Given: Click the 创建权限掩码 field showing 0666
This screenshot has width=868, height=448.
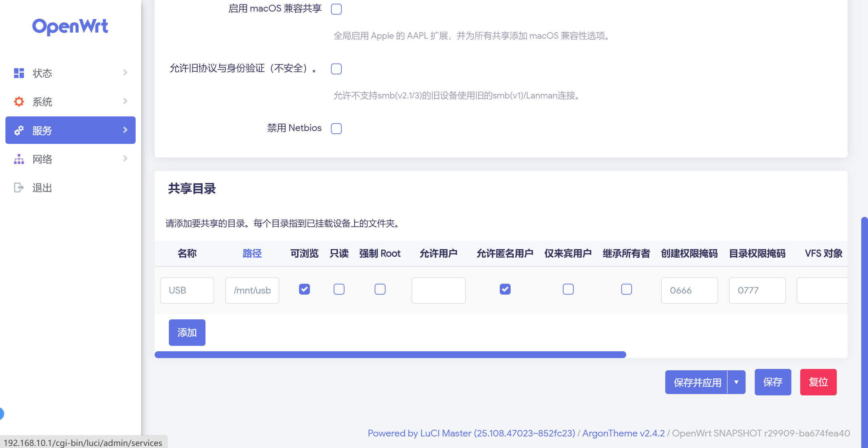Looking at the screenshot, I should [689, 291].
